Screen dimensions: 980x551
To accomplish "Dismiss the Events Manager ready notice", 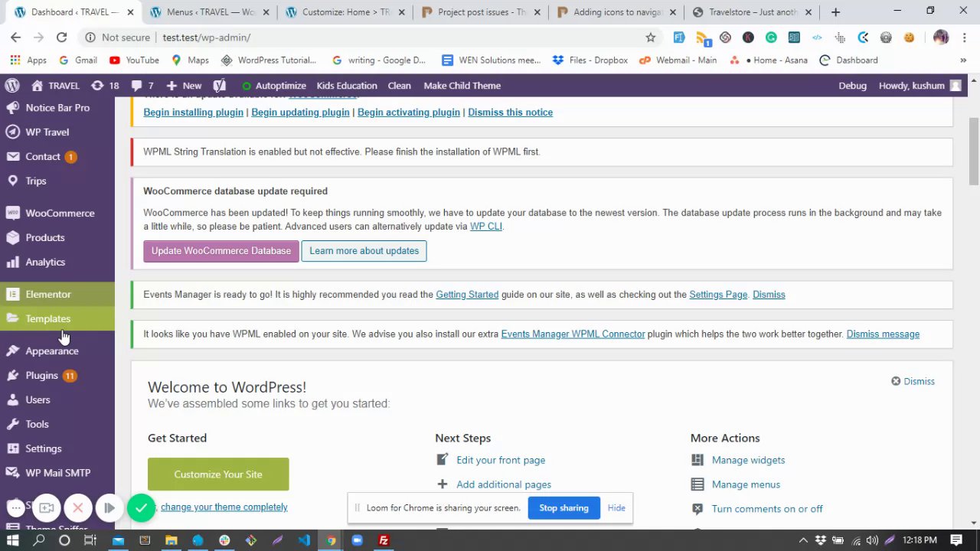I will 769,295.
